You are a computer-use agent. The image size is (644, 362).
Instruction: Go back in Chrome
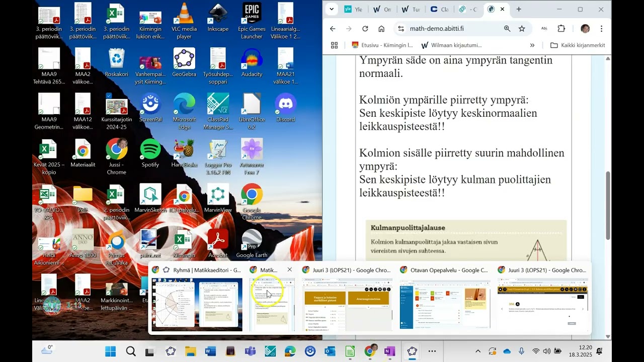333,29
